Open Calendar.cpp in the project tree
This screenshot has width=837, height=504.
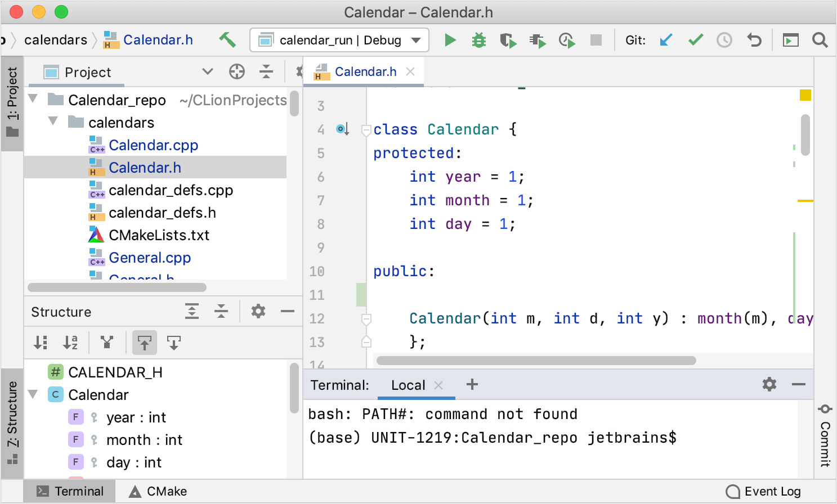point(153,145)
